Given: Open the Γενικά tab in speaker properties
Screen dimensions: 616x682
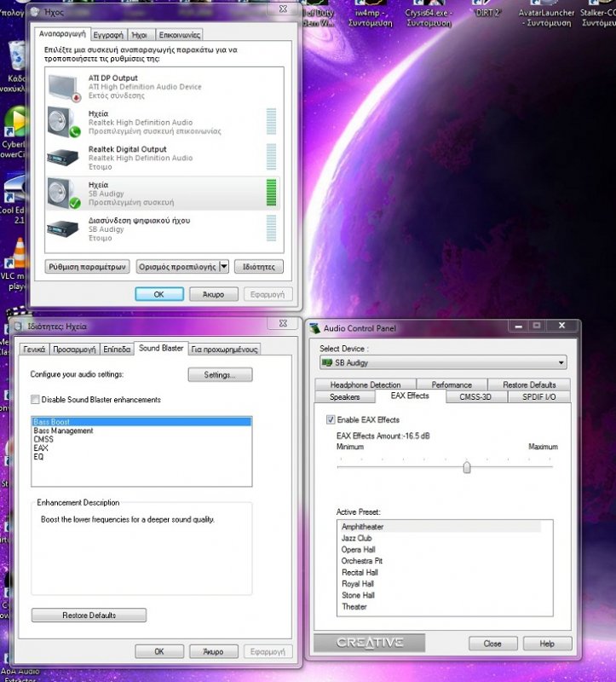Looking at the screenshot, I should [x=34, y=350].
